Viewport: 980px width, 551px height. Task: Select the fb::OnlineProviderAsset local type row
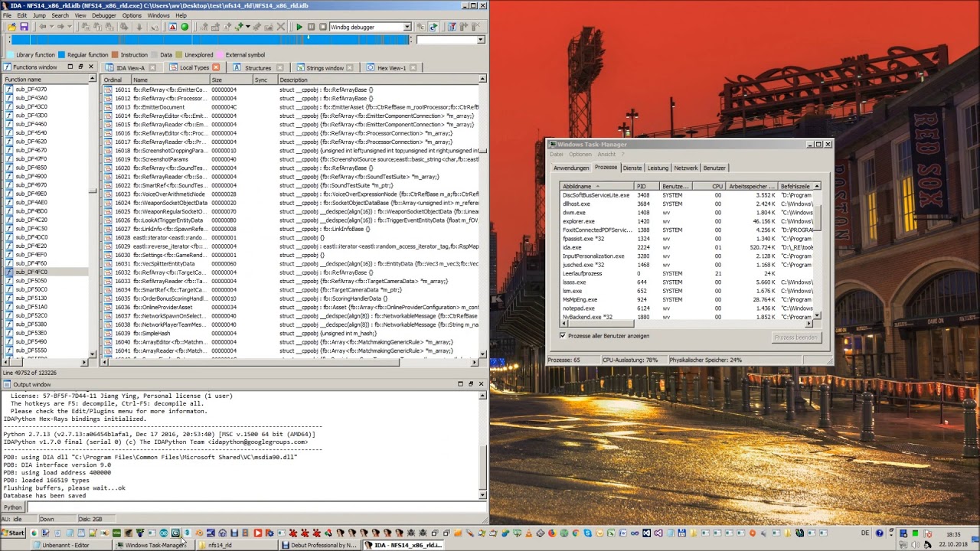pyautogui.click(x=291, y=308)
